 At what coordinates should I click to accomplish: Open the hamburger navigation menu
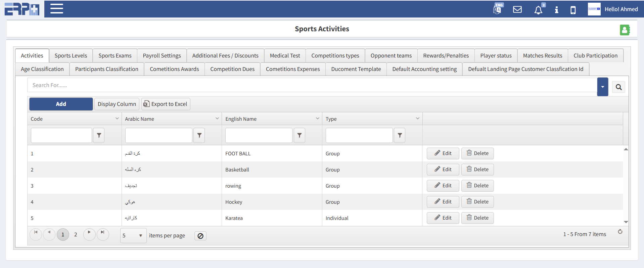[56, 9]
